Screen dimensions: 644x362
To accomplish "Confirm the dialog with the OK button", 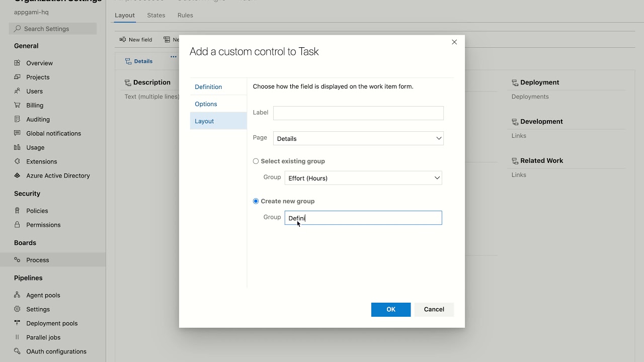I will 391,309.
